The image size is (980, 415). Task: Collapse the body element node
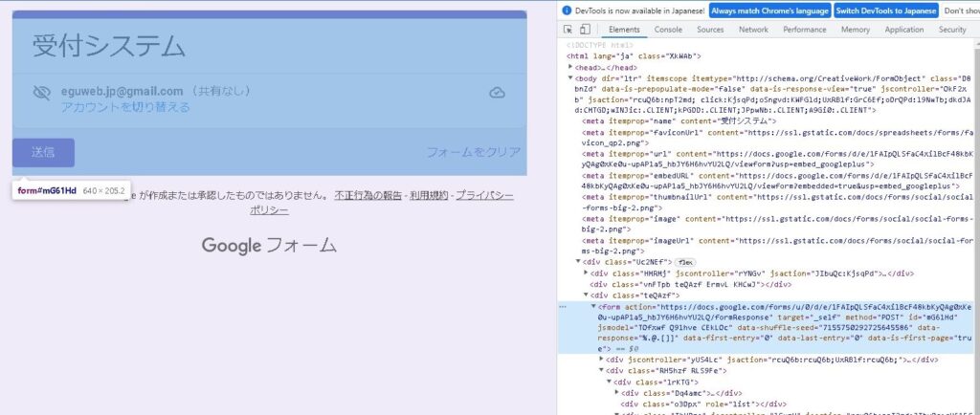pos(570,79)
